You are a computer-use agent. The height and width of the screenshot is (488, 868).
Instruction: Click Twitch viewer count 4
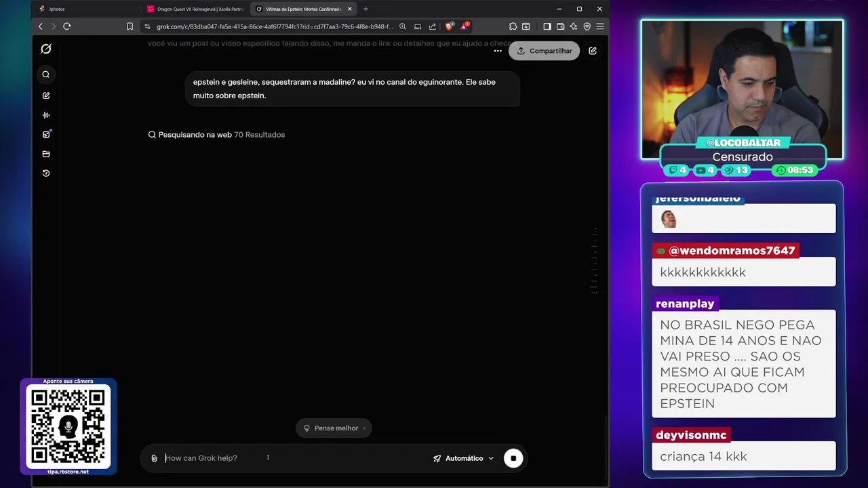tap(677, 170)
